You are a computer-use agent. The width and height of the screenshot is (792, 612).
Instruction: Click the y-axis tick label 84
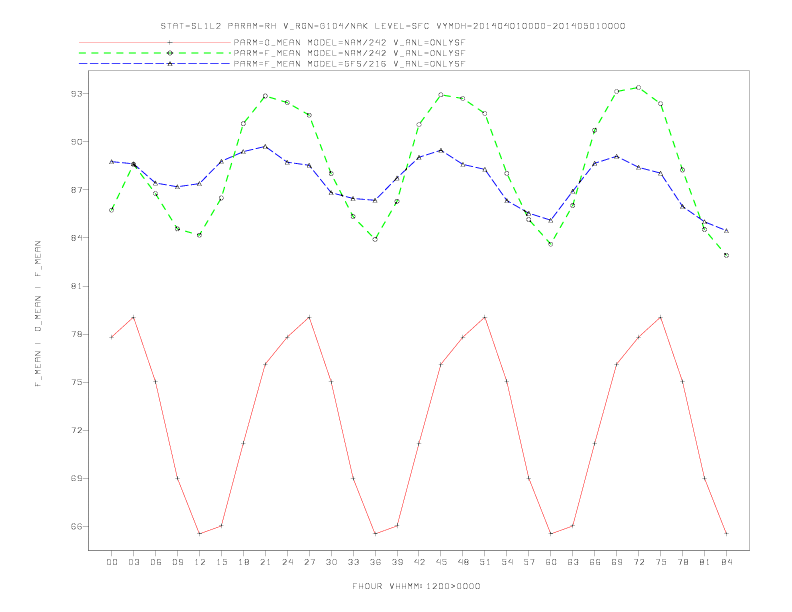click(x=76, y=238)
